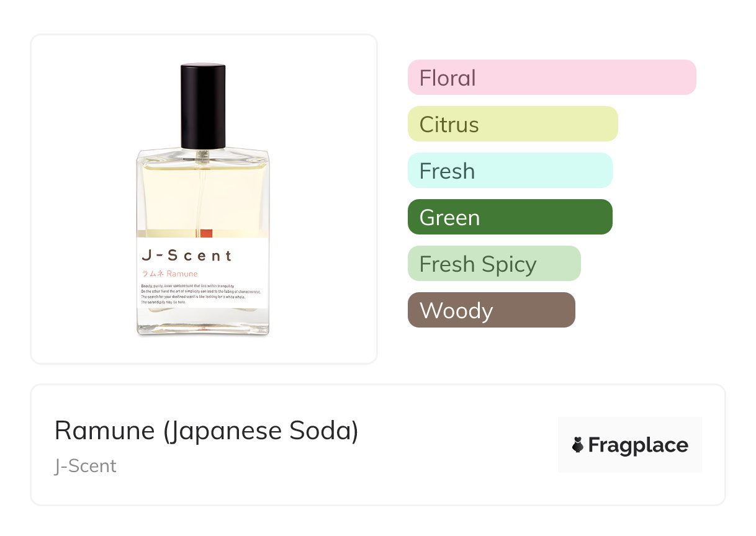
Task: Click the Fragplace brand wordmark
Action: tap(638, 445)
